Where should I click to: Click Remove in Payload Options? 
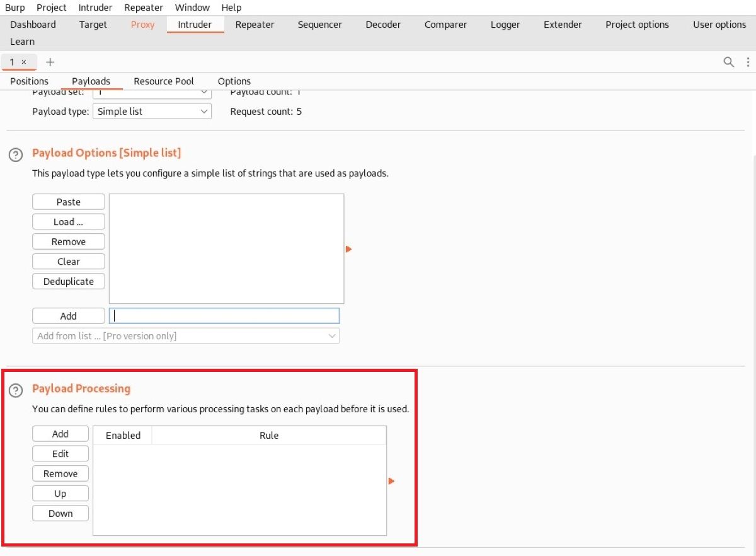coord(69,241)
